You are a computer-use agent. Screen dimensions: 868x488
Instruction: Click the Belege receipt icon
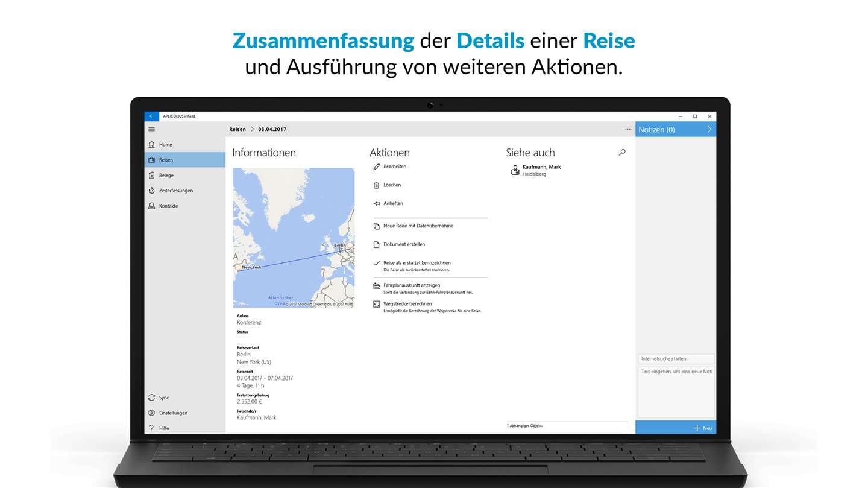[151, 175]
